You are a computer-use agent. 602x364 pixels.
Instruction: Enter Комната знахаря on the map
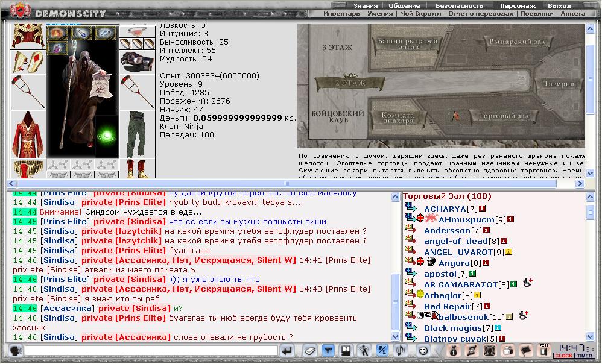398,118
